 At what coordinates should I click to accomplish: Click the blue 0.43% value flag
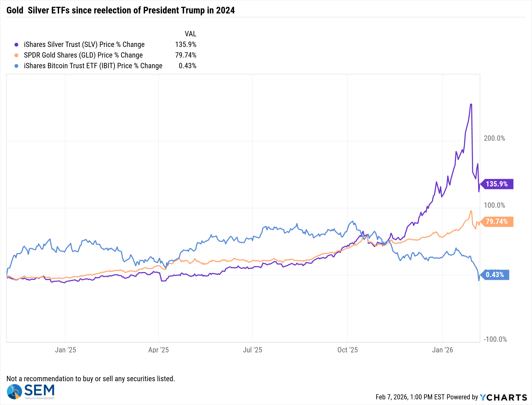coord(495,275)
